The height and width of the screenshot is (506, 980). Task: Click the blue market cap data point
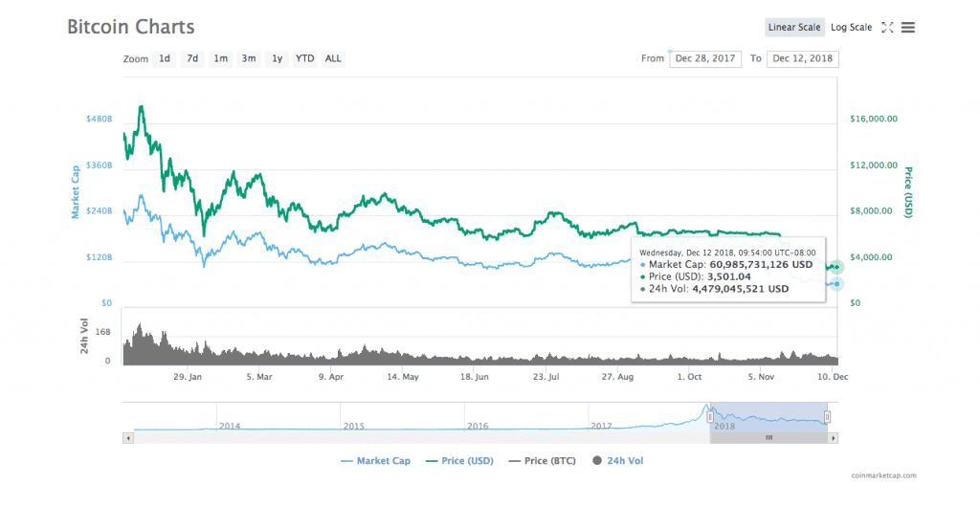coord(837,284)
